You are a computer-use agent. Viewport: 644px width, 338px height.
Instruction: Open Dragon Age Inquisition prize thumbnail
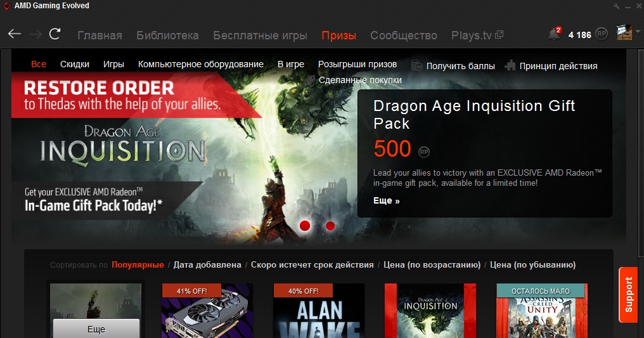(x=430, y=311)
